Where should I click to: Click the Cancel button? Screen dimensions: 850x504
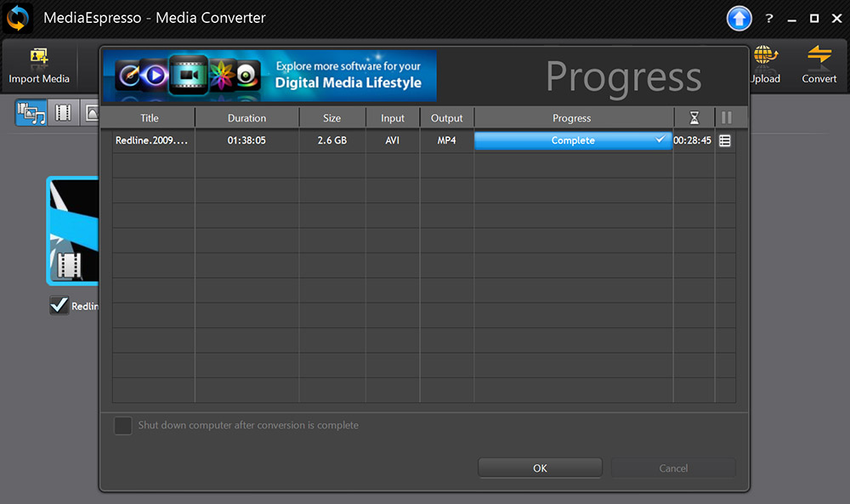tap(673, 467)
